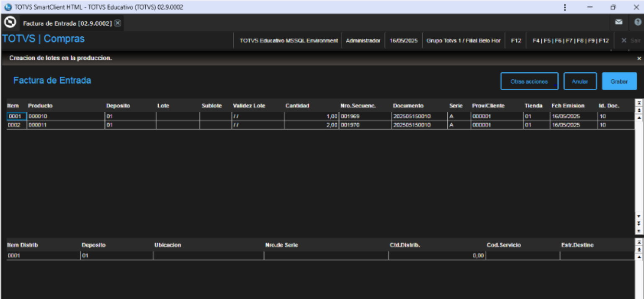
Task: Click the F12 shortcut entry
Action: (516, 41)
